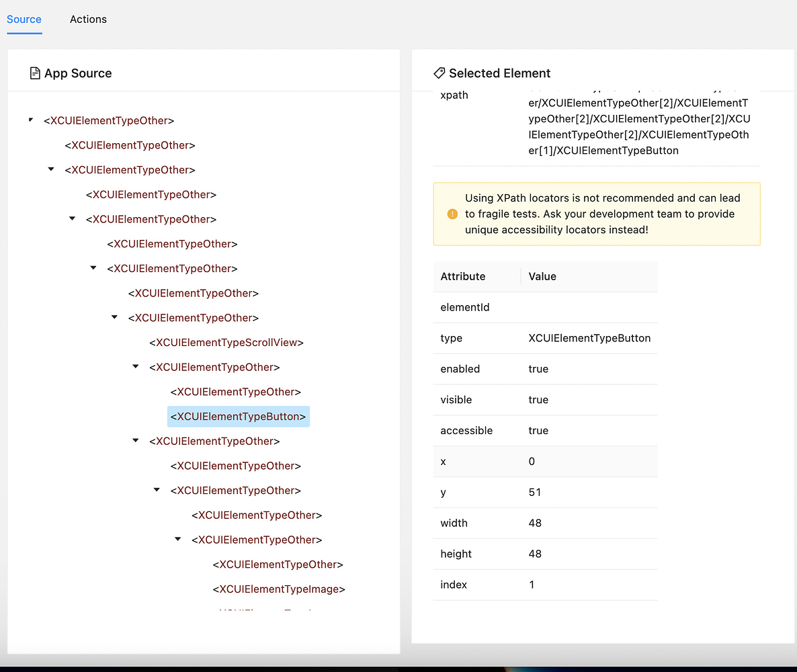Open the Actions tab
The height and width of the screenshot is (672, 797).
(88, 19)
